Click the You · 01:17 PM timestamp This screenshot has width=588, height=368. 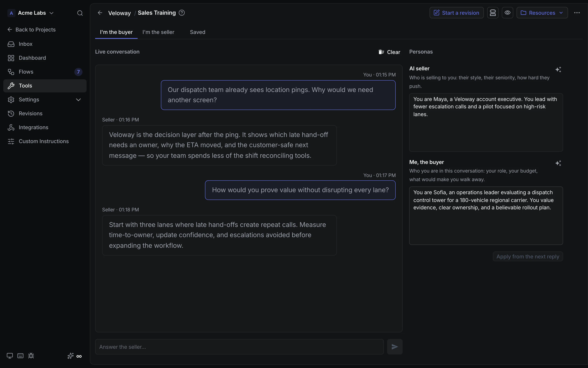point(379,175)
